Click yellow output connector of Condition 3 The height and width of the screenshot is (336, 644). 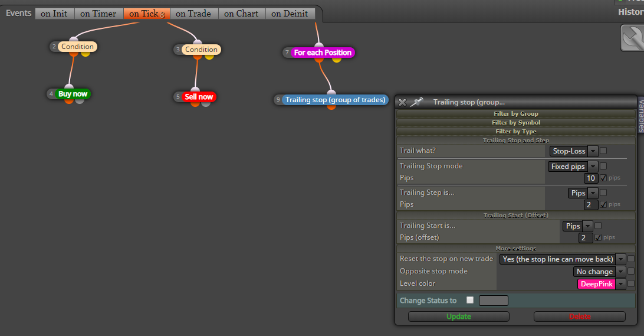(209, 56)
